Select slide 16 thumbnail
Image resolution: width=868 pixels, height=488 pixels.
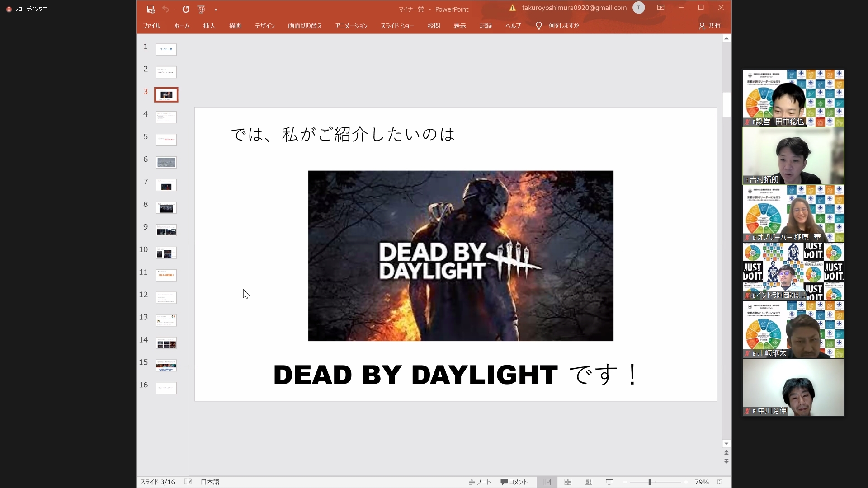[x=166, y=388]
